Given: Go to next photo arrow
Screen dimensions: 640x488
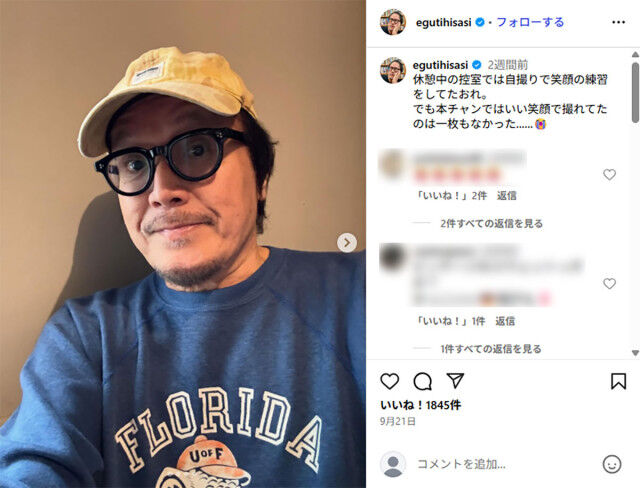Looking at the screenshot, I should click(x=347, y=243).
